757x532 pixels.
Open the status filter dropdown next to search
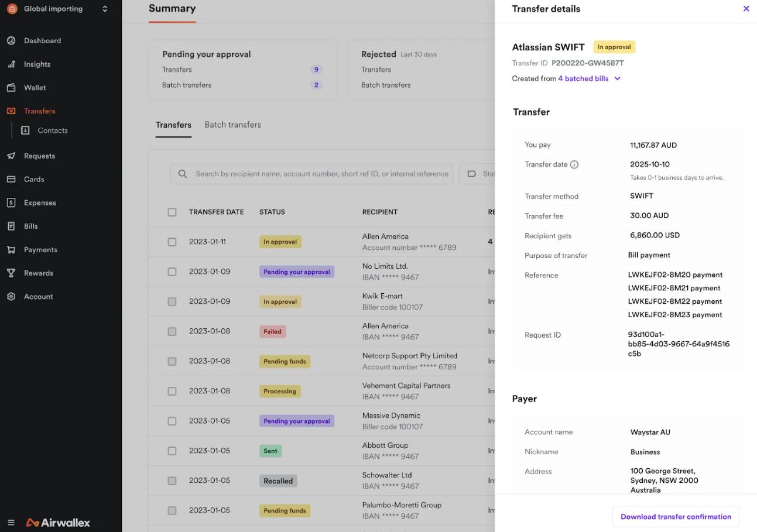pos(477,174)
